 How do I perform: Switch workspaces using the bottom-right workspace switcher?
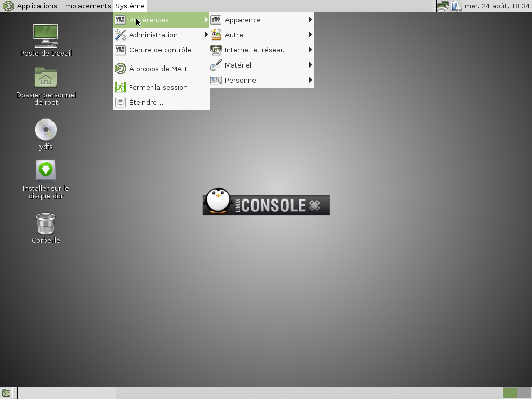point(516,392)
